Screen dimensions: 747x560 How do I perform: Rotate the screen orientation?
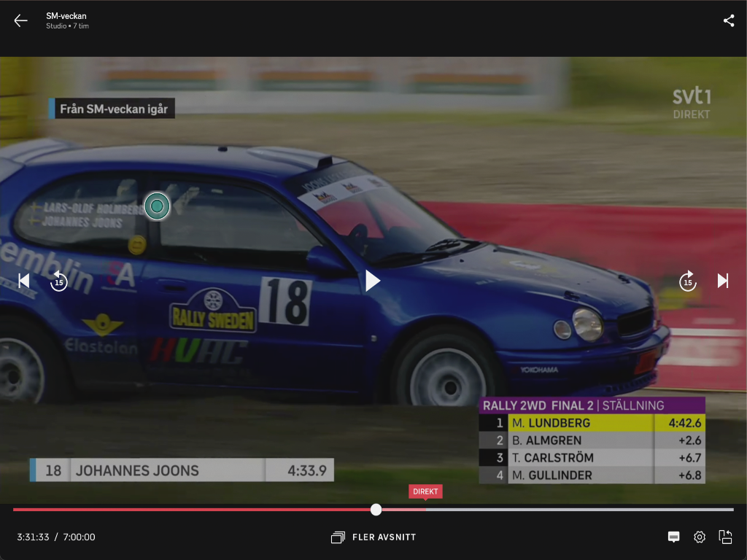[725, 537]
